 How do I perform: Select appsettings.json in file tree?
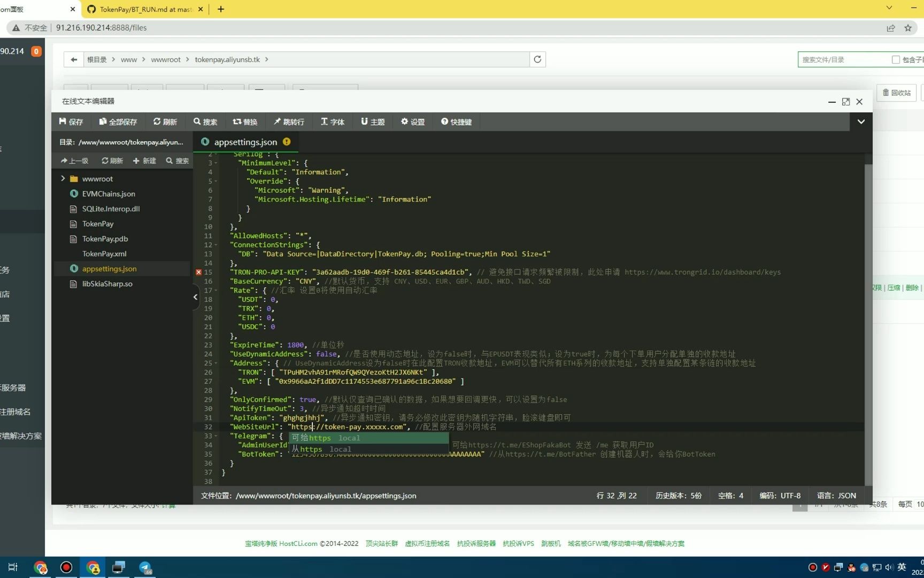(109, 269)
